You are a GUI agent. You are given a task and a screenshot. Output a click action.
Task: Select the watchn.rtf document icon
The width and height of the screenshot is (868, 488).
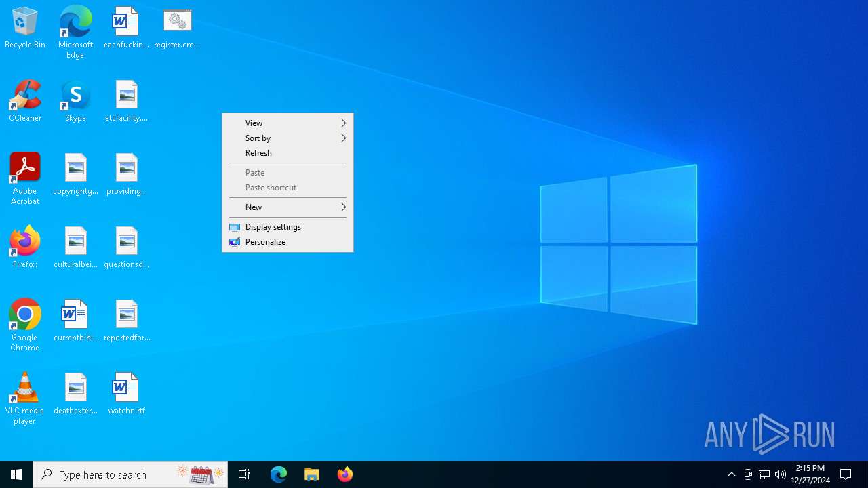tap(126, 394)
